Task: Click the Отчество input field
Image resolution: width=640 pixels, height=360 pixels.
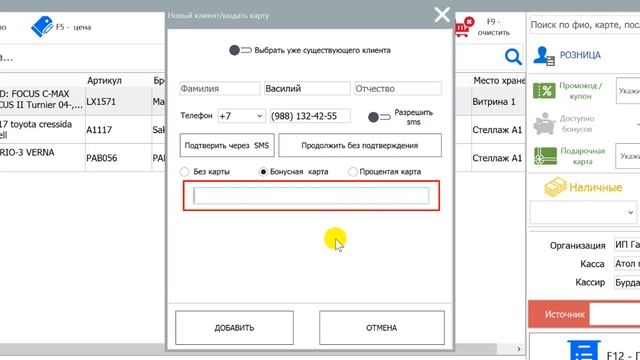Action: (x=398, y=89)
